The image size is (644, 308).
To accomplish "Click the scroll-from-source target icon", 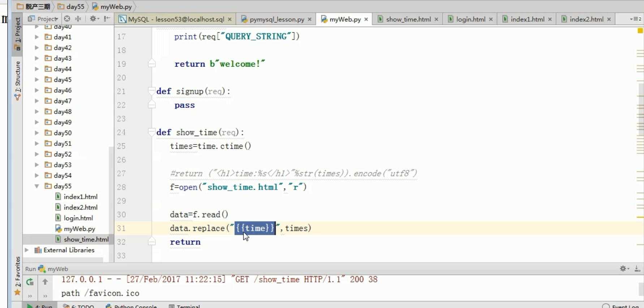I will [67, 19].
